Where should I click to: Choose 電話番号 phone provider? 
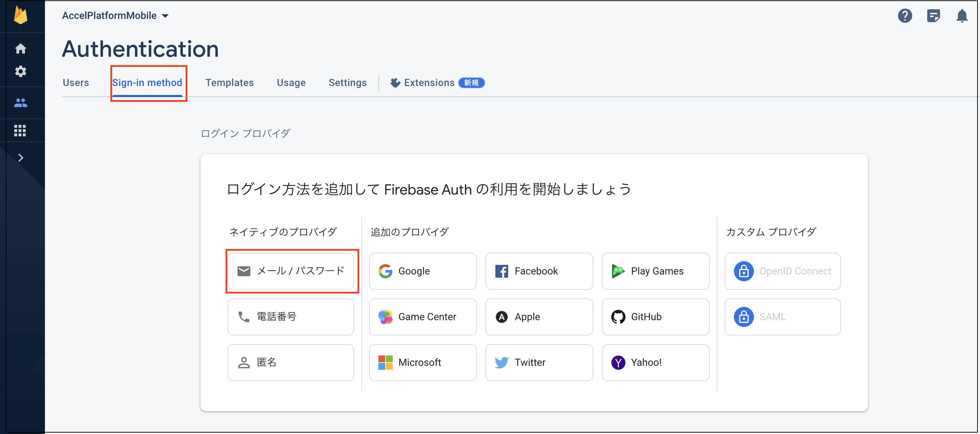point(291,317)
